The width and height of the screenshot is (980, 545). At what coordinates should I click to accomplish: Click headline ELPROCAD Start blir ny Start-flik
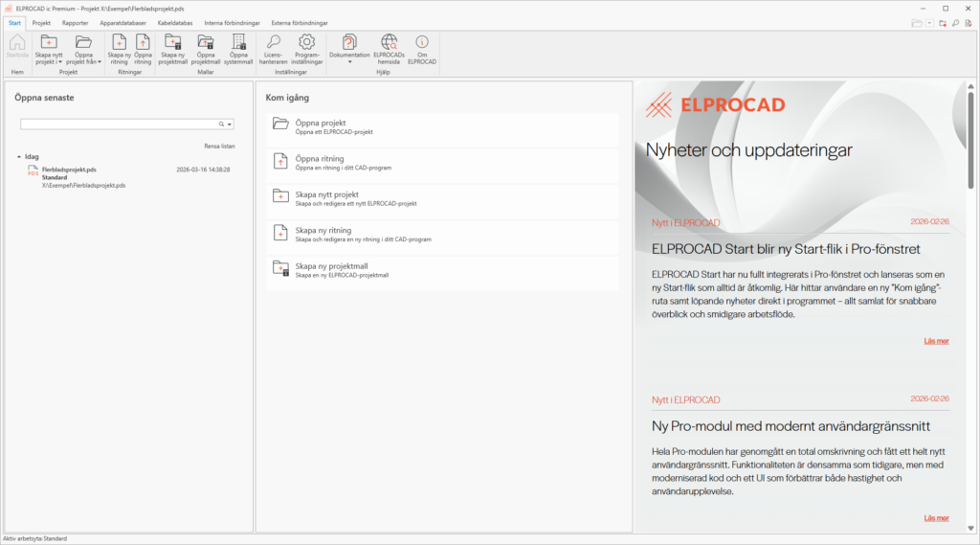pyautogui.click(x=786, y=249)
